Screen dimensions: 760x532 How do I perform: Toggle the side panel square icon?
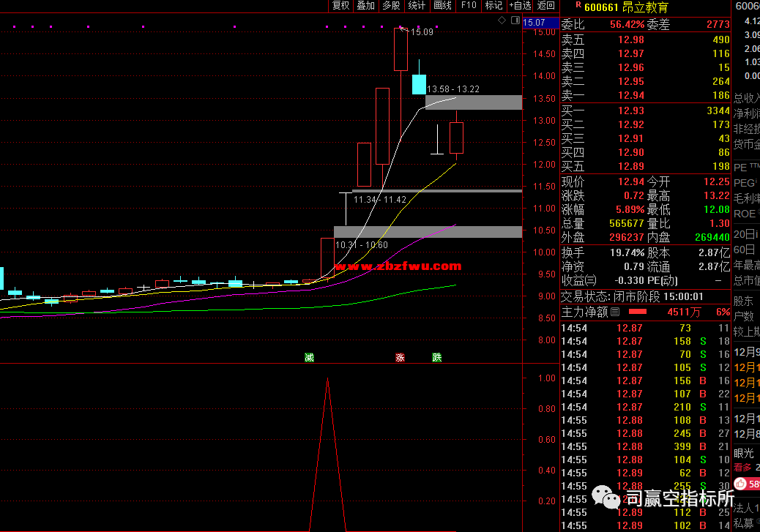pos(515,20)
